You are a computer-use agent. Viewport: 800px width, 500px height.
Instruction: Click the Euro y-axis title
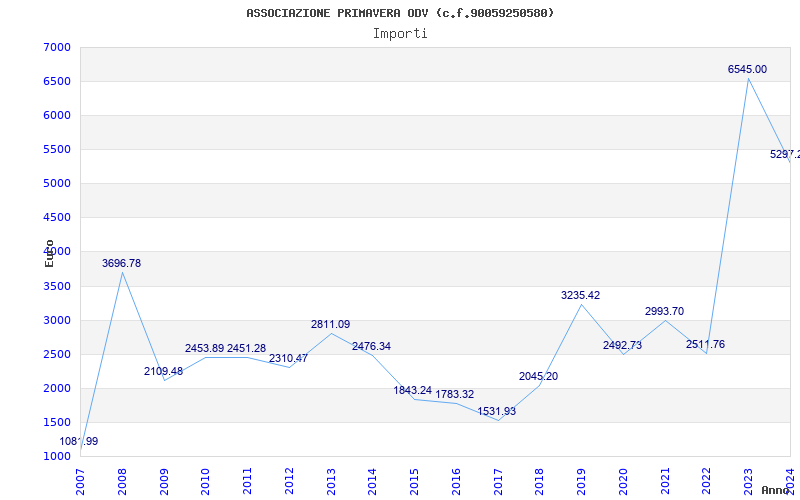49,253
